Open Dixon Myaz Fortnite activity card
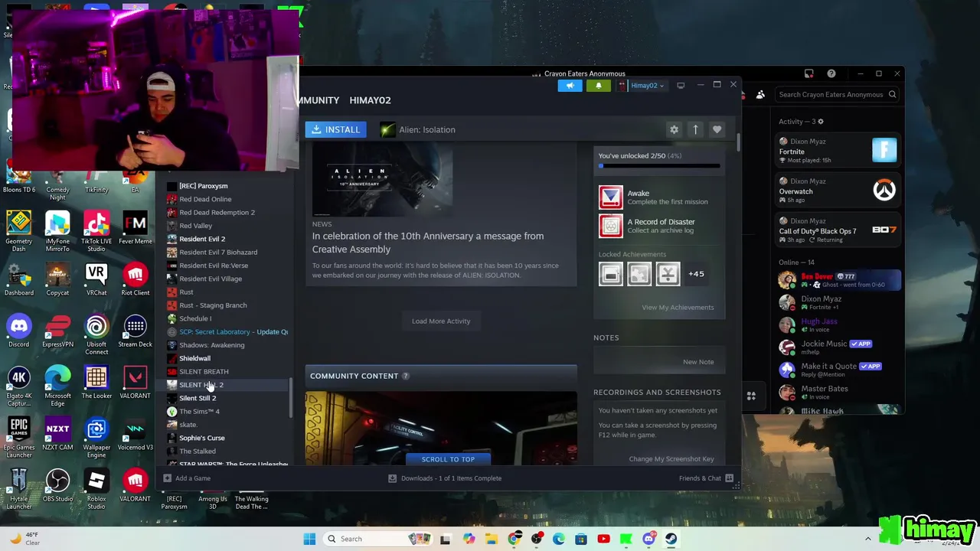This screenshot has height=551, width=980. click(x=838, y=151)
